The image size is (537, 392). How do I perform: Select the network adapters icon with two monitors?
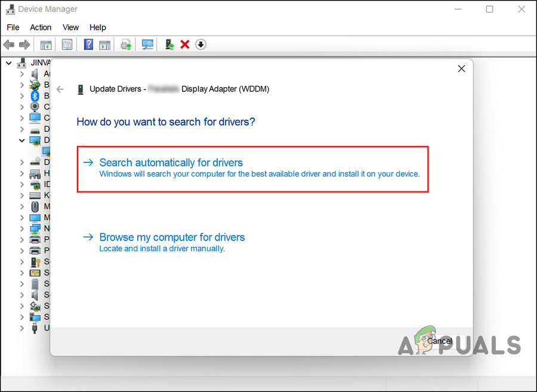click(x=35, y=229)
